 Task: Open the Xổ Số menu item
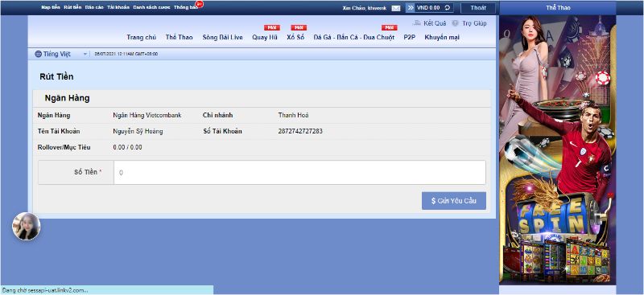295,37
